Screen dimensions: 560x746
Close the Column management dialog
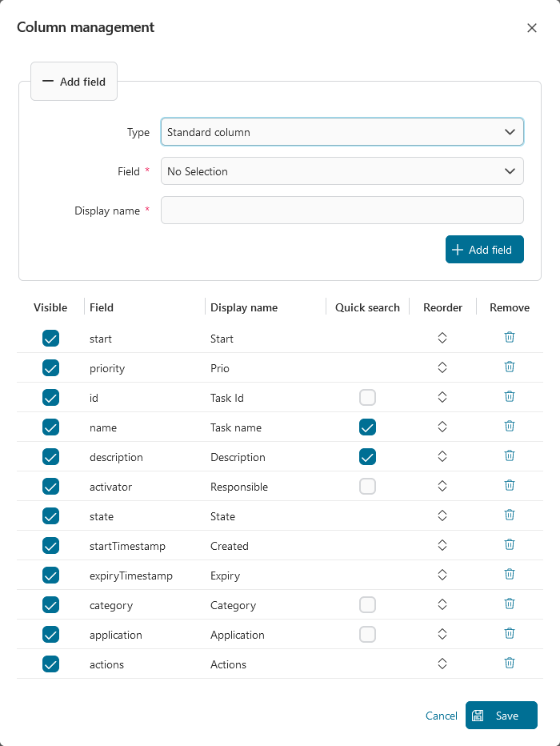[x=531, y=28]
